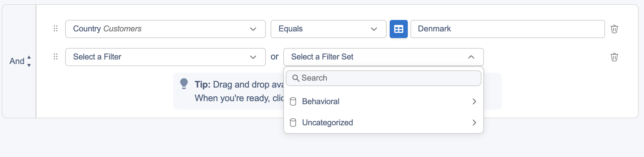Viewport: 644px width, 157px height.
Task: Expand the Behavioral submenu arrow
Action: [474, 101]
